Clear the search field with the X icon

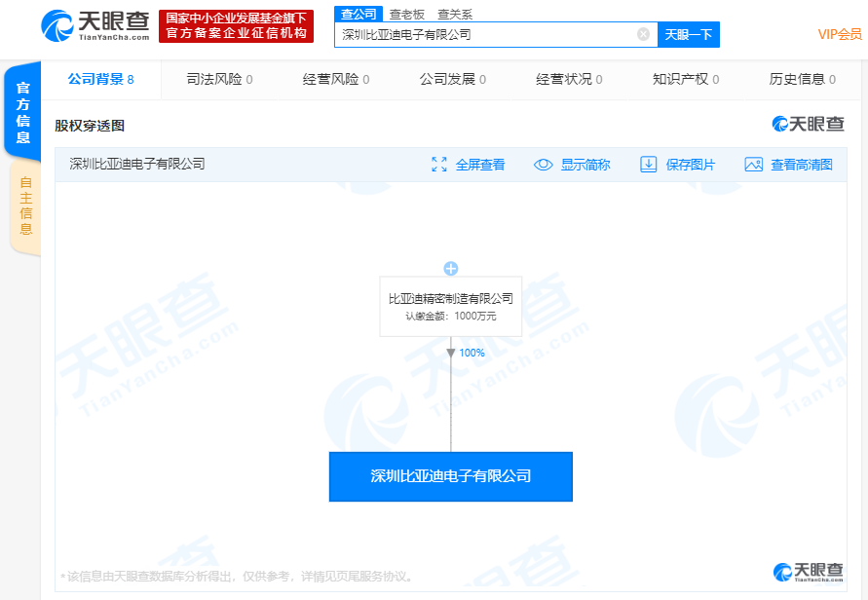[x=643, y=34]
